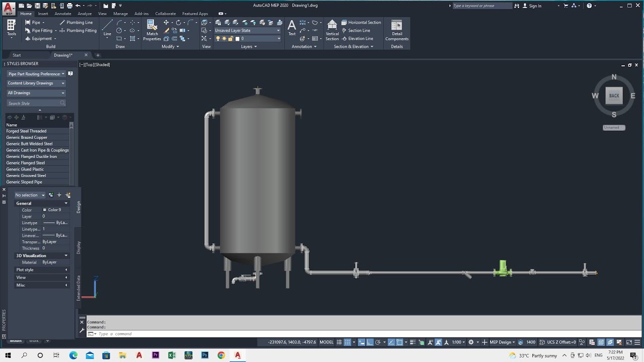Expand the Misc properties section
This screenshot has height=362, width=644.
click(x=42, y=285)
